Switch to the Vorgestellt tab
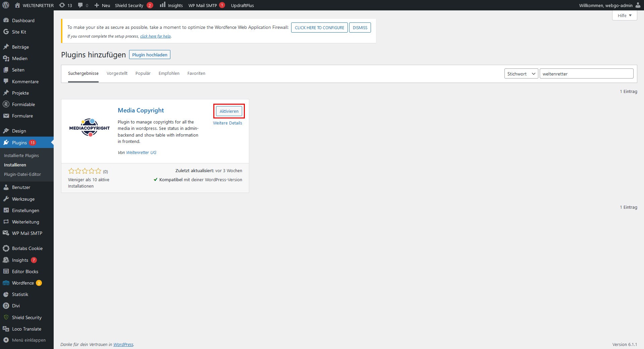Image resolution: width=644 pixels, height=349 pixels. pos(117,73)
